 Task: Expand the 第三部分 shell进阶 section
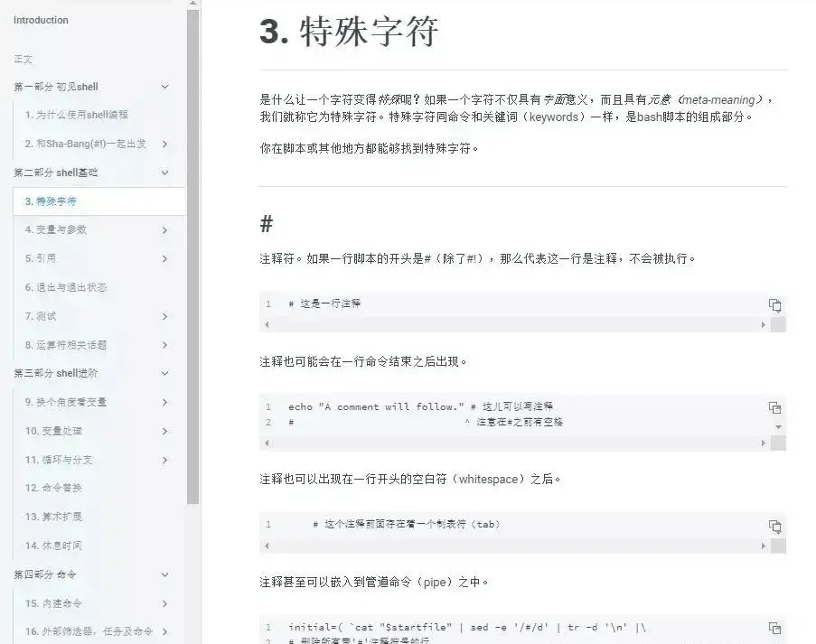[164, 373]
